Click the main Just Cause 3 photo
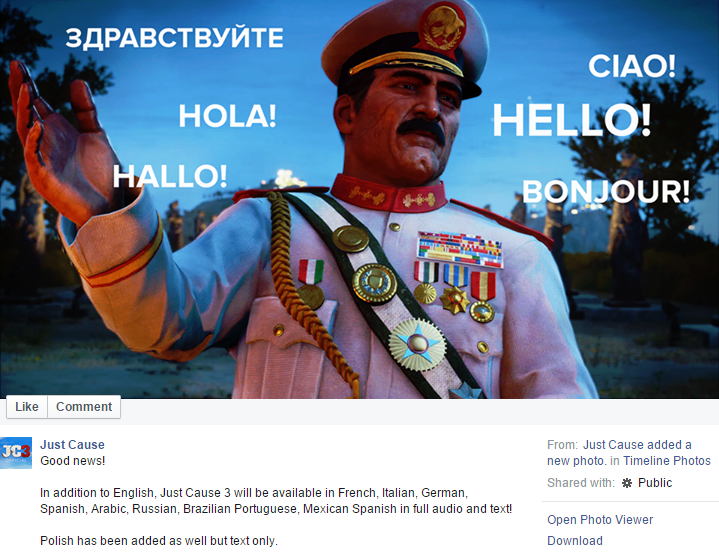The image size is (719, 559). click(x=360, y=199)
